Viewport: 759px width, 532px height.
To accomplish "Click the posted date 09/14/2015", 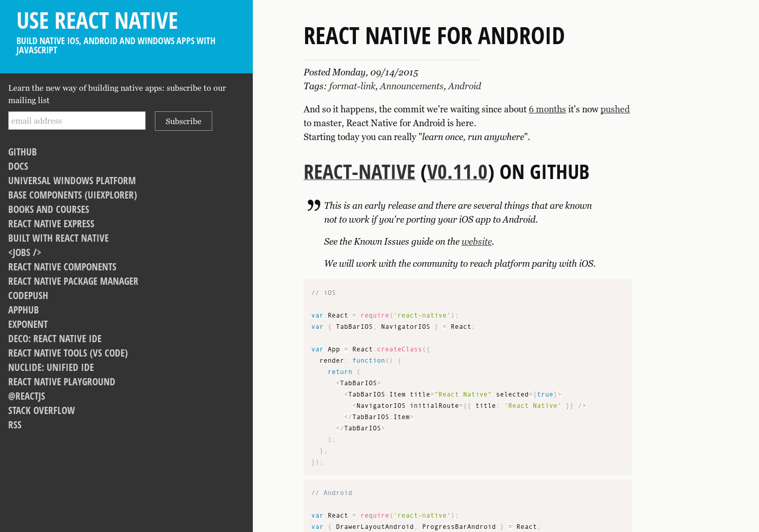I will (394, 72).
